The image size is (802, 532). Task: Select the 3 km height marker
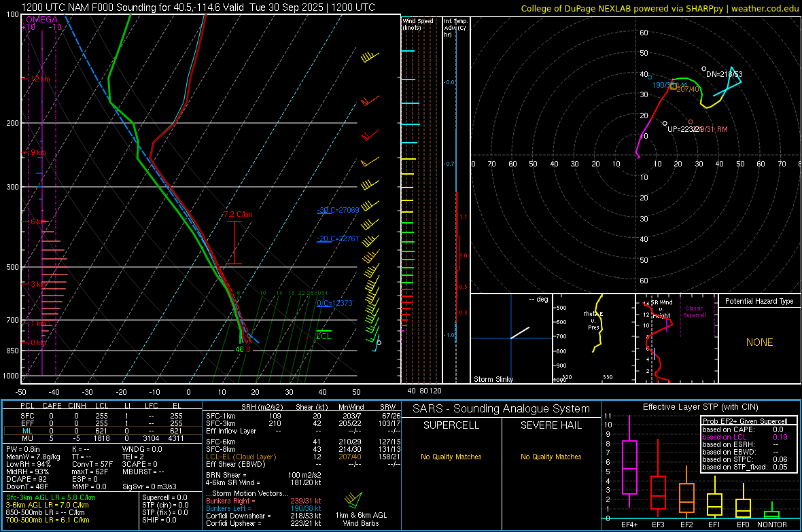coord(39,284)
